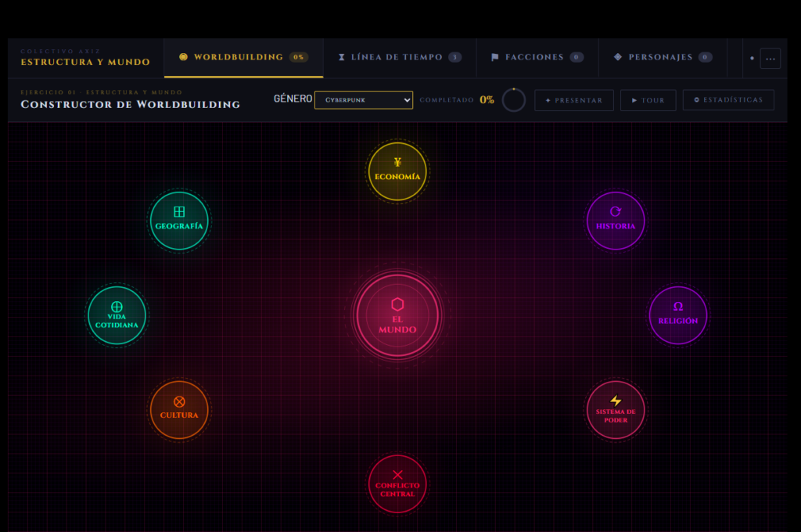Open the Cultura node
The height and width of the screenshot is (532, 801).
point(179,410)
